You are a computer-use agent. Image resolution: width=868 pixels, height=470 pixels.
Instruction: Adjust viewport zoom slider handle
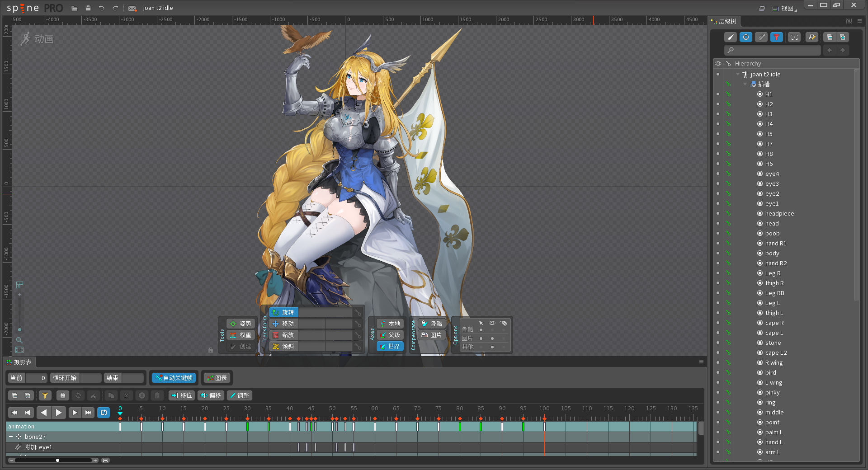19,330
